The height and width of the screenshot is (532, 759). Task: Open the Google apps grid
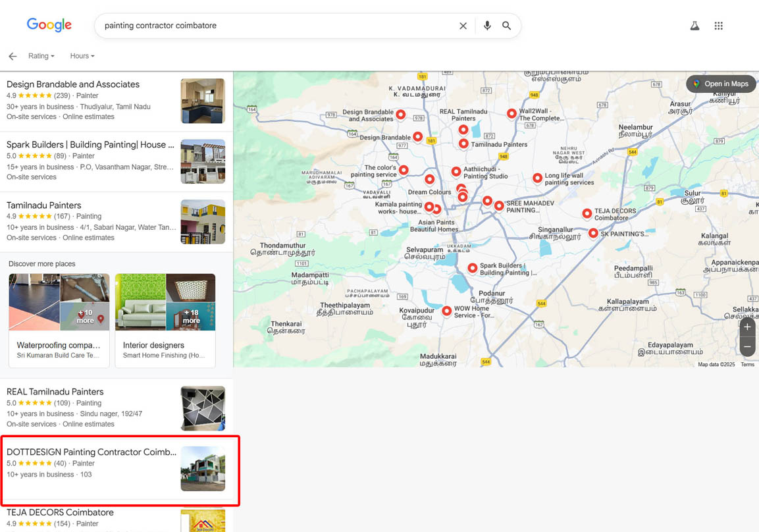718,26
